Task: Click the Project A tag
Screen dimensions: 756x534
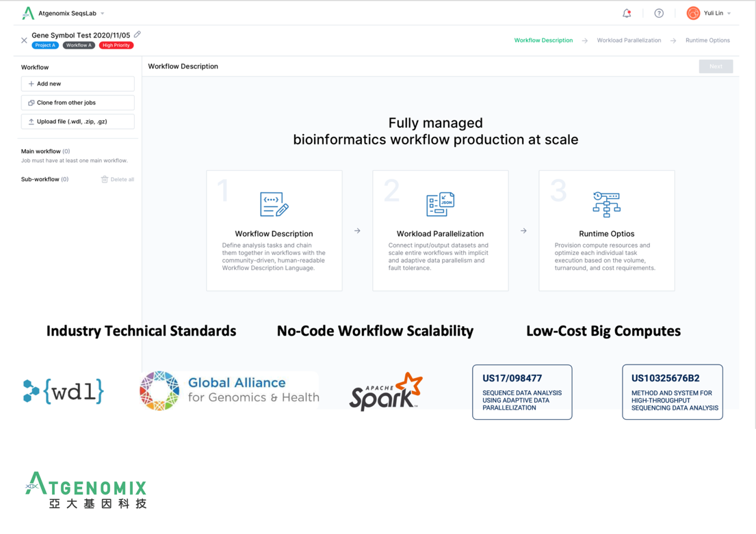Action: [45, 45]
